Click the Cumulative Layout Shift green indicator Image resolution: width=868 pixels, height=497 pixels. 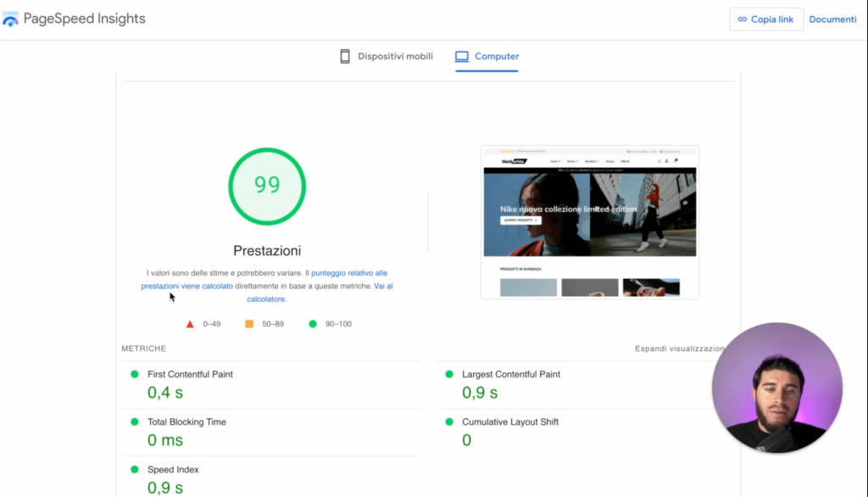click(x=448, y=422)
